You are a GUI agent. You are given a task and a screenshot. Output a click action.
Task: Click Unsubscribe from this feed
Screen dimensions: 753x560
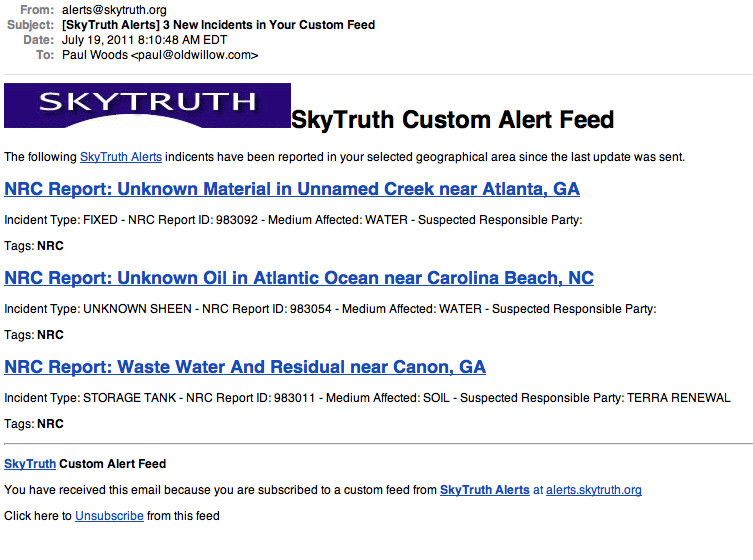109,516
